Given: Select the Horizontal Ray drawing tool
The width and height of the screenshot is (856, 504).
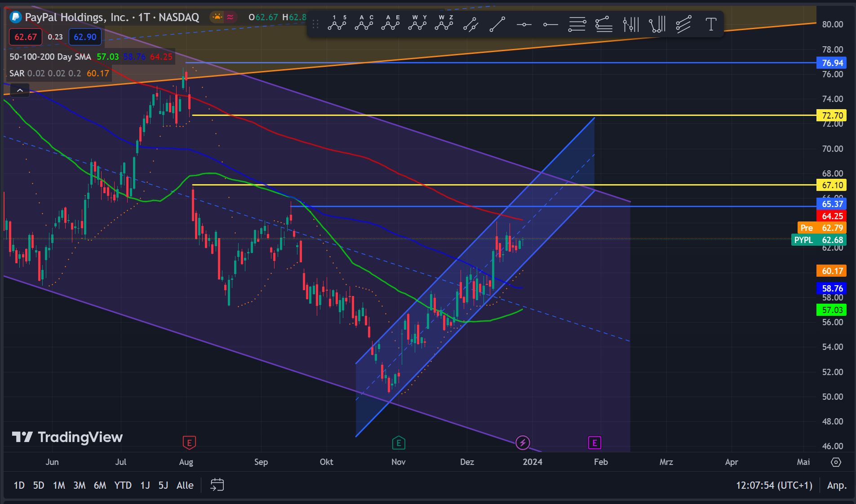Looking at the screenshot, I should click(x=550, y=24).
